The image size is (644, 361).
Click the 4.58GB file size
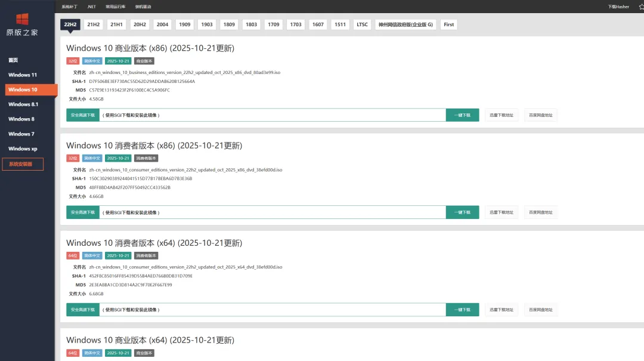point(96,99)
